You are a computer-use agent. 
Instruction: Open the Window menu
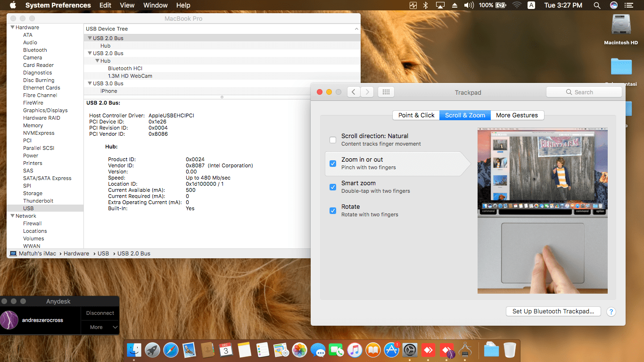click(155, 5)
